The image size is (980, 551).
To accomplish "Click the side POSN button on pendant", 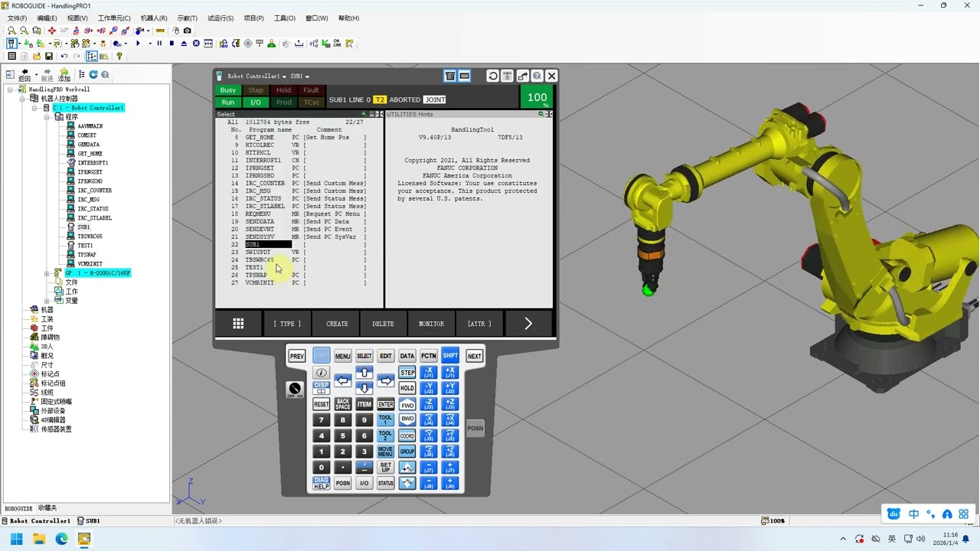I will 475,429.
